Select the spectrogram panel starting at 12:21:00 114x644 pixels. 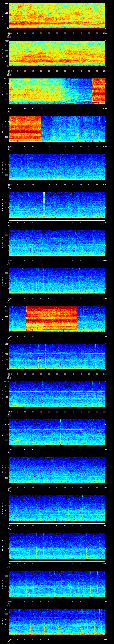click(x=57, y=281)
